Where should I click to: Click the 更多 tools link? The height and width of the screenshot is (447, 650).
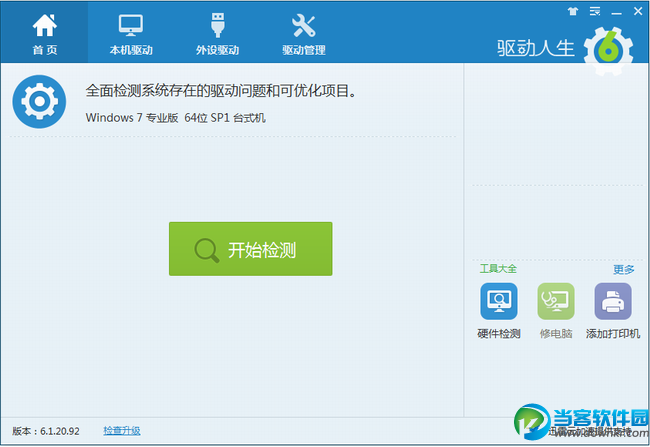(x=624, y=270)
